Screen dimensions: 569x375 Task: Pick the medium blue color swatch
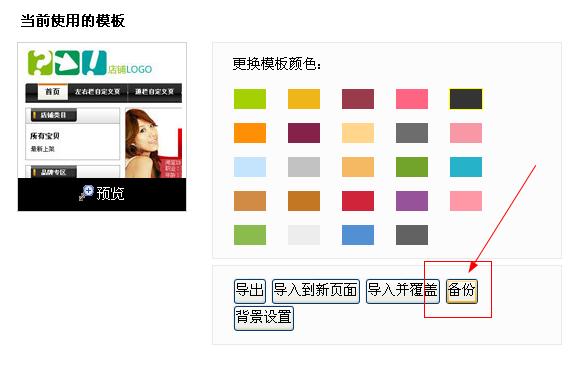(x=358, y=235)
